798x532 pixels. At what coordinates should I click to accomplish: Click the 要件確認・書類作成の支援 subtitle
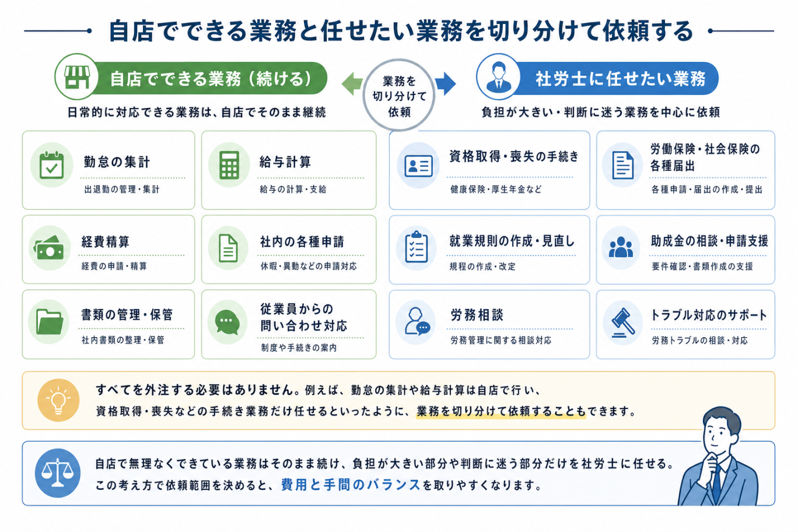pyautogui.click(x=702, y=266)
